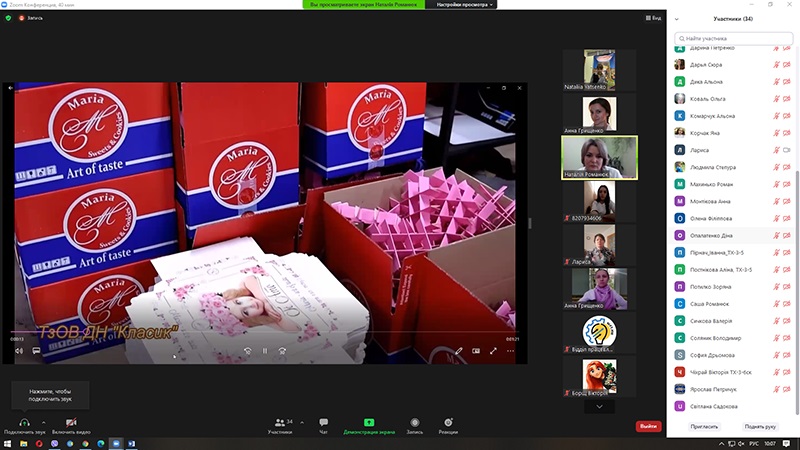Viewport: 800px width, 450px height.
Task: Expand arrow beside the Participants button
Action: [x=302, y=422]
